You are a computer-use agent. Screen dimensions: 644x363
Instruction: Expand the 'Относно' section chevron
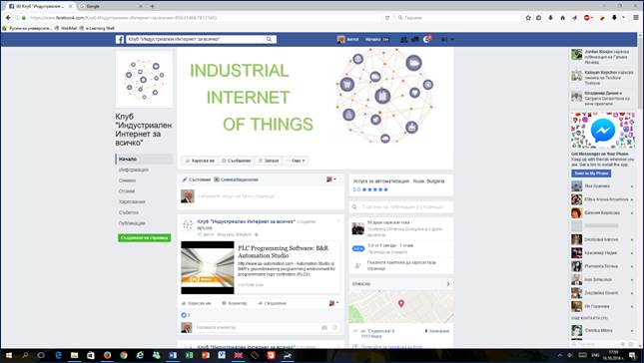(x=448, y=284)
